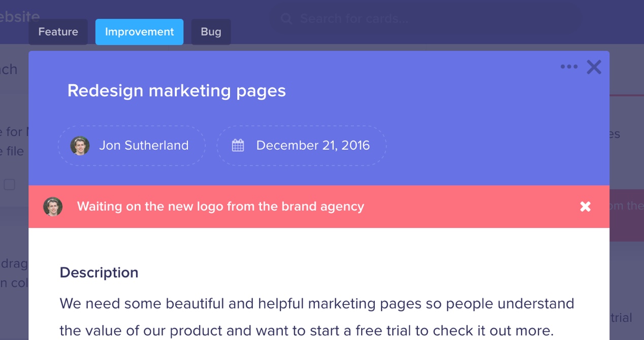644x340 pixels.
Task: Tick the dimmed checkbox behind the card
Action: click(x=10, y=184)
